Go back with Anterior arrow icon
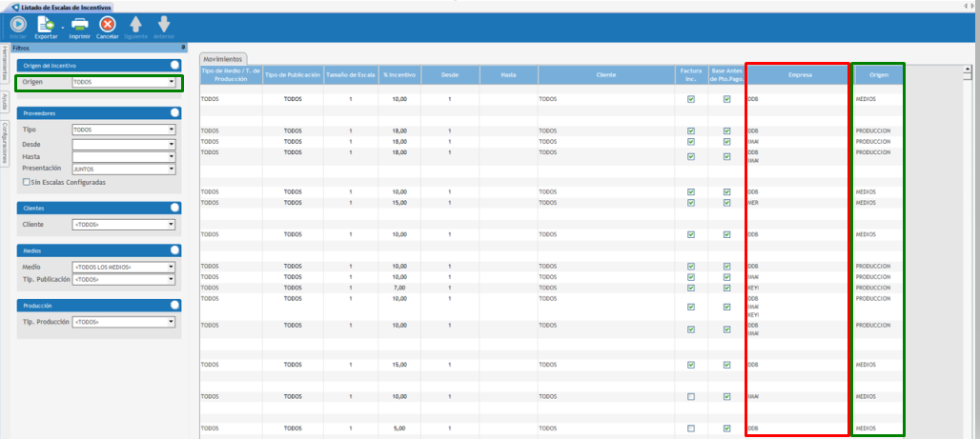This screenshot has width=980, height=439. [x=163, y=24]
